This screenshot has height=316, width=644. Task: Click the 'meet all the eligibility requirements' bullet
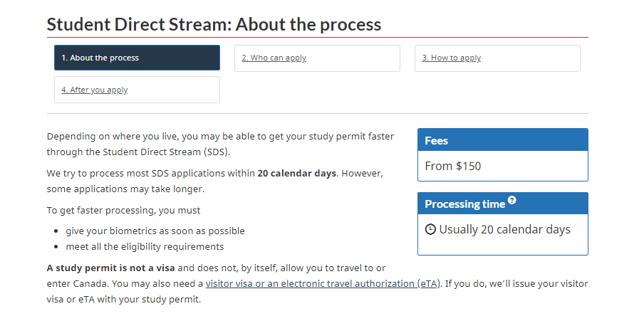(145, 246)
